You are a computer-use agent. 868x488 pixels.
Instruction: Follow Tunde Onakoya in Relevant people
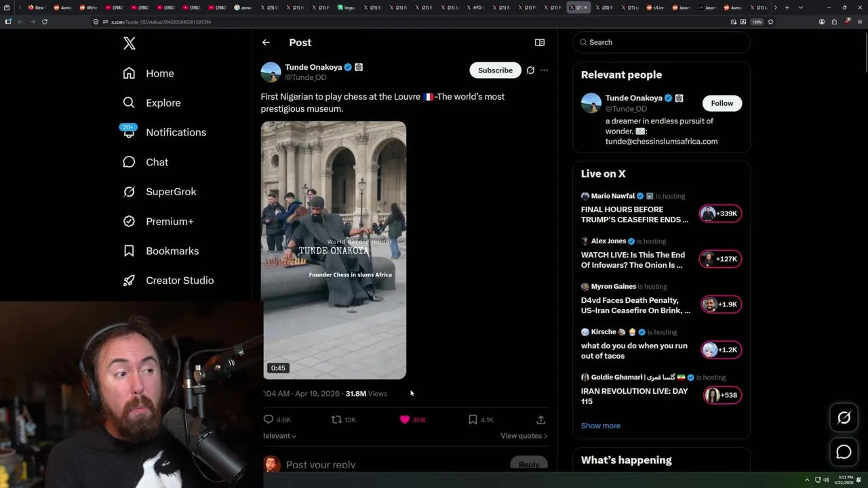[x=722, y=103]
